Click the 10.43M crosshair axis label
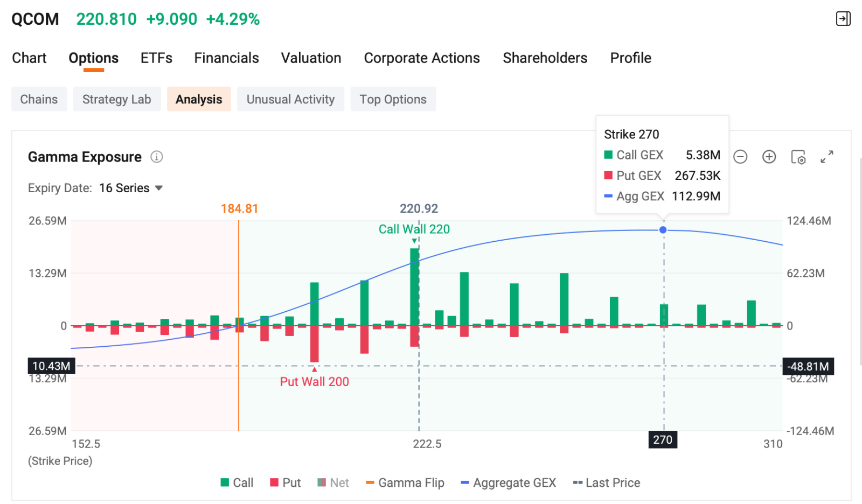Viewport: 862px width, 504px height. click(x=51, y=366)
